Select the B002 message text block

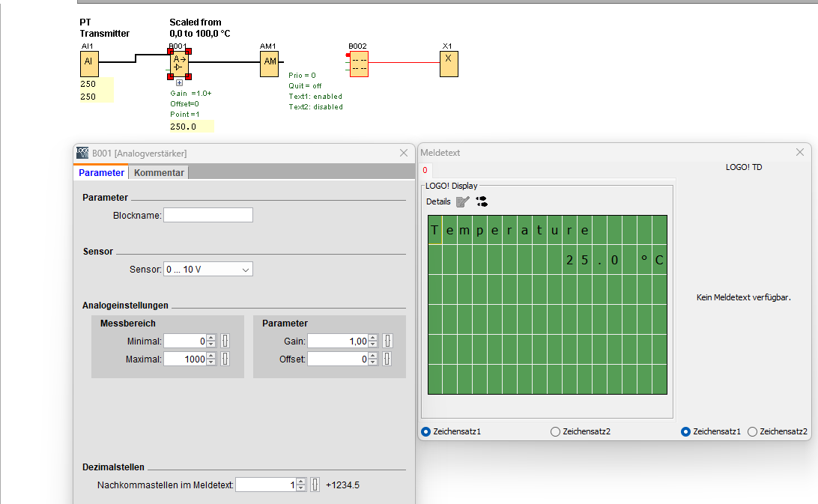point(359,64)
